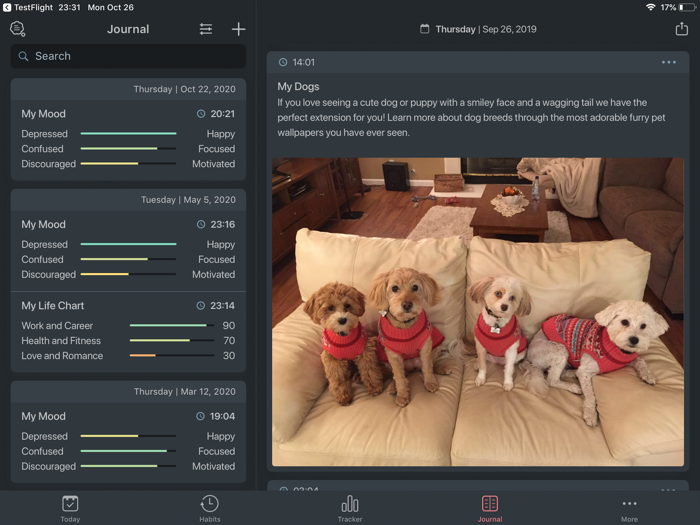Viewport: 700px width, 525px height.
Task: Open the calendar icon beside Thursday Sep 26
Action: (425, 29)
